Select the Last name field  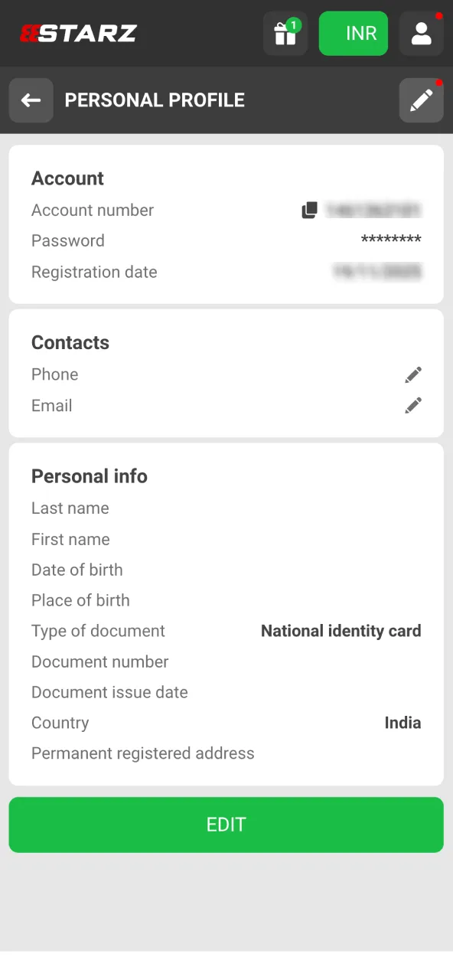(x=70, y=508)
